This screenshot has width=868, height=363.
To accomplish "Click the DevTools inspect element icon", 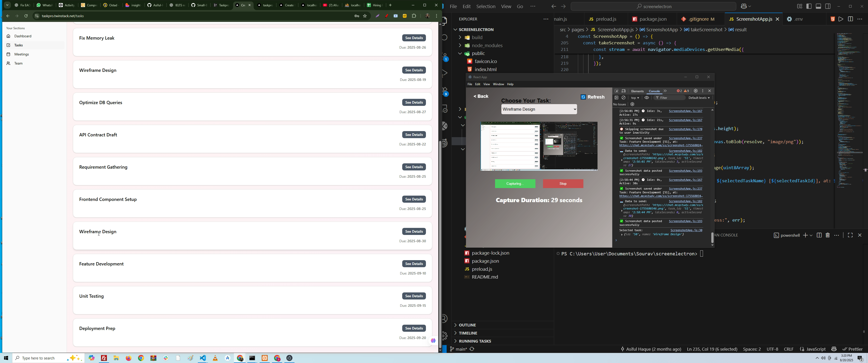I will tap(616, 91).
